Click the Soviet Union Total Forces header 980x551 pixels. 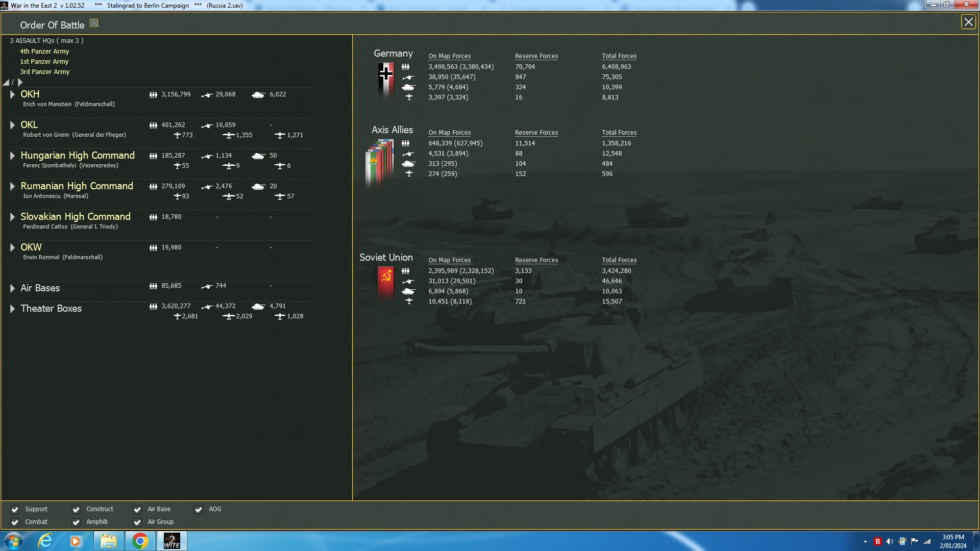[619, 260]
